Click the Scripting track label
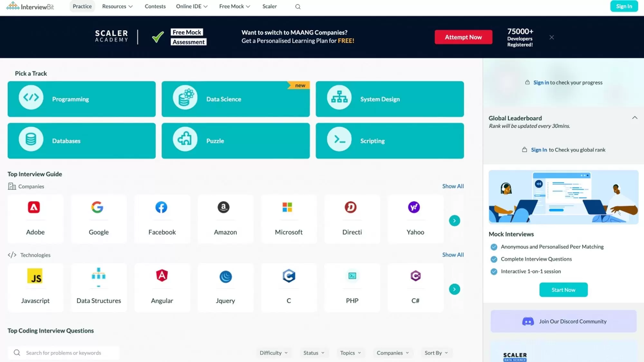 click(373, 141)
